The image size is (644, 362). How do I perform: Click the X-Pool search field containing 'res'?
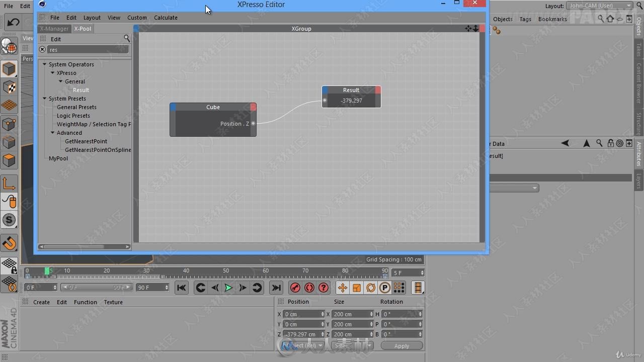point(88,49)
